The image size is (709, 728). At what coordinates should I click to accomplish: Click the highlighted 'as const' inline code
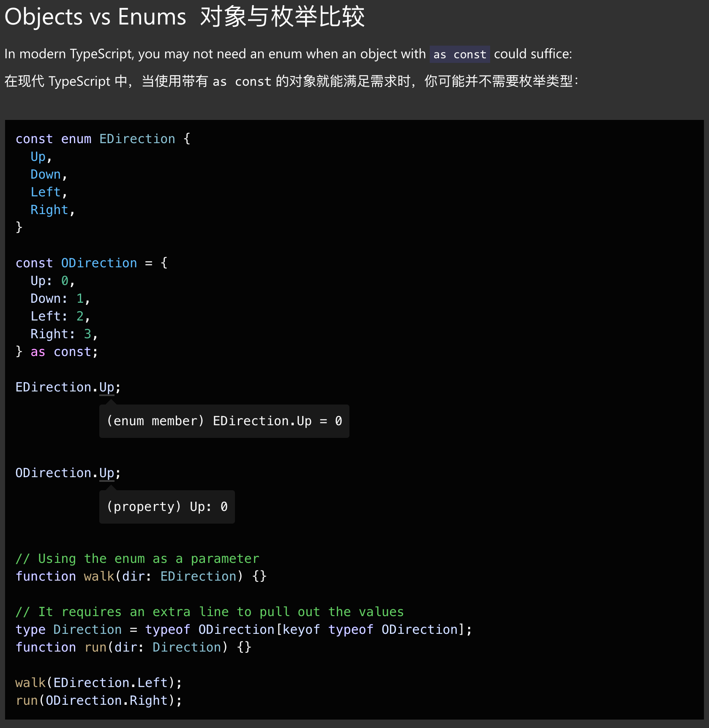click(x=459, y=54)
